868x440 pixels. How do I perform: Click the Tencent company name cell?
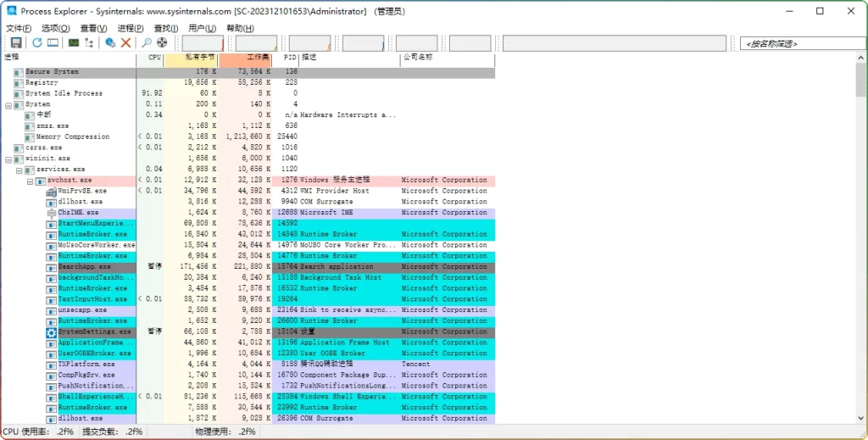pos(415,365)
